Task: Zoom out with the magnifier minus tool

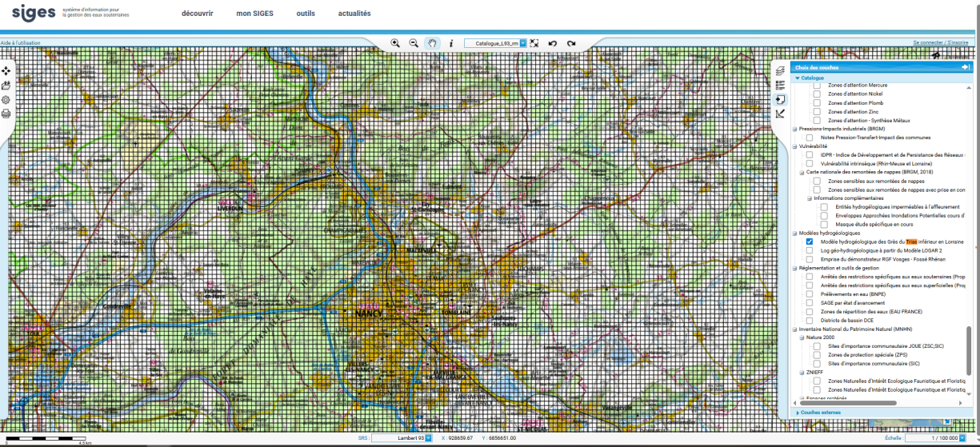Action: (414, 43)
